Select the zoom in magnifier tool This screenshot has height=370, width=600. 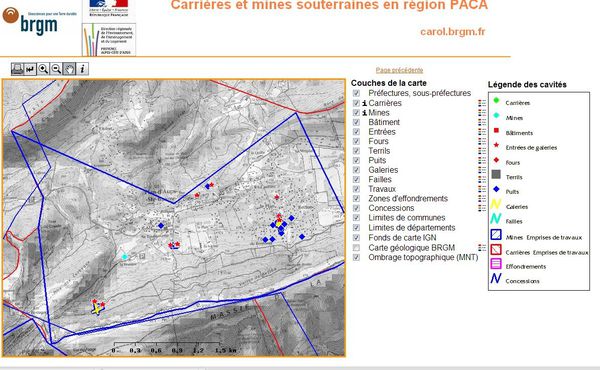click(43, 69)
